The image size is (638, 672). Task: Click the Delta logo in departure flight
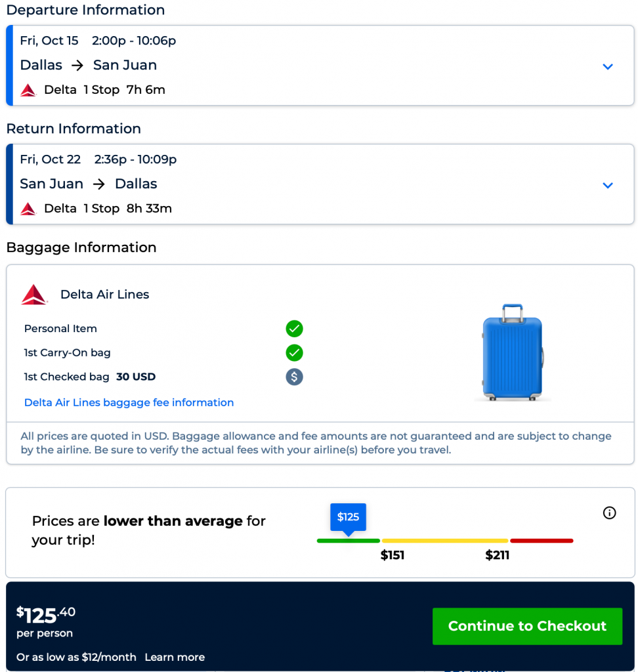pos(28,90)
